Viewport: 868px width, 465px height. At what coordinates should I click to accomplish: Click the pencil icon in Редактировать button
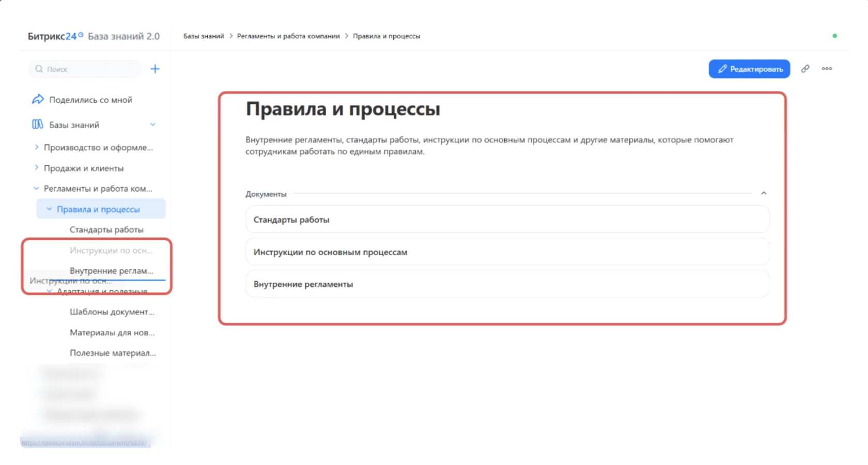coord(722,69)
